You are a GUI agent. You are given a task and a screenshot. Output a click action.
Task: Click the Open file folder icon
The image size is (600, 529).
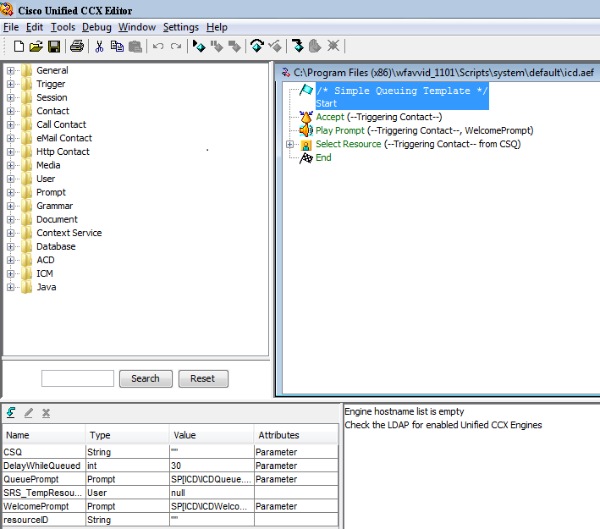click(x=36, y=47)
